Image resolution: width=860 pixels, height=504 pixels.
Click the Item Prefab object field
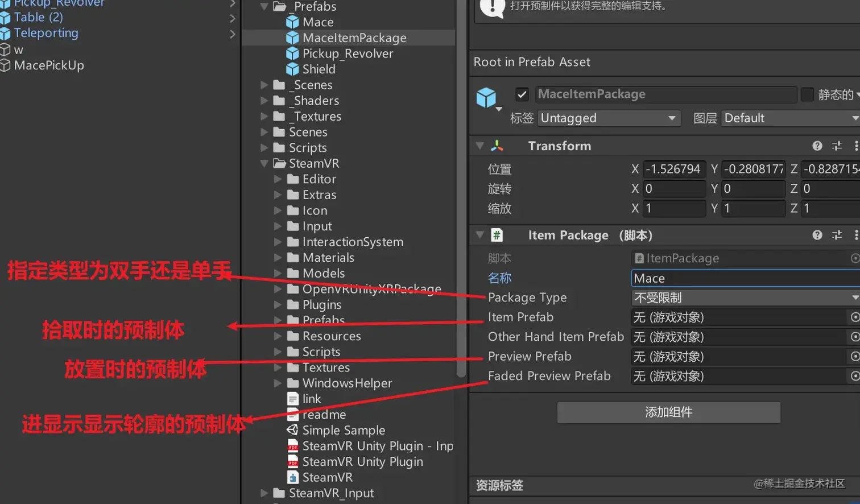click(x=739, y=317)
